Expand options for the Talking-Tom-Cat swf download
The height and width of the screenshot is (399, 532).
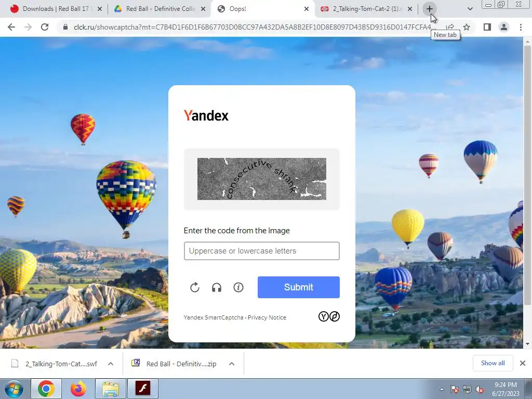coord(111,364)
